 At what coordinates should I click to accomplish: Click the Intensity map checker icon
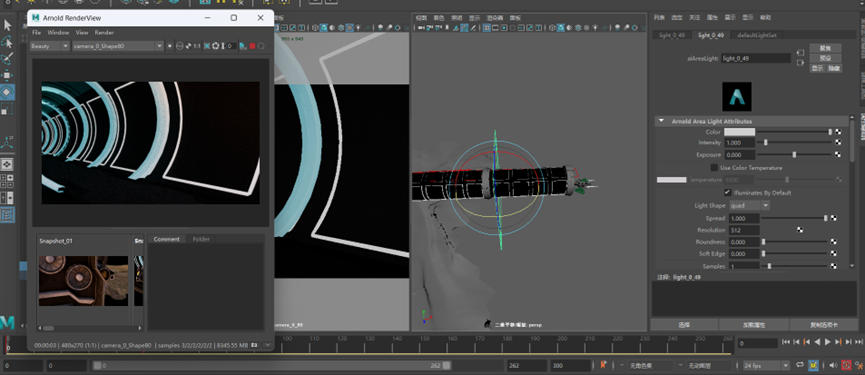point(838,142)
